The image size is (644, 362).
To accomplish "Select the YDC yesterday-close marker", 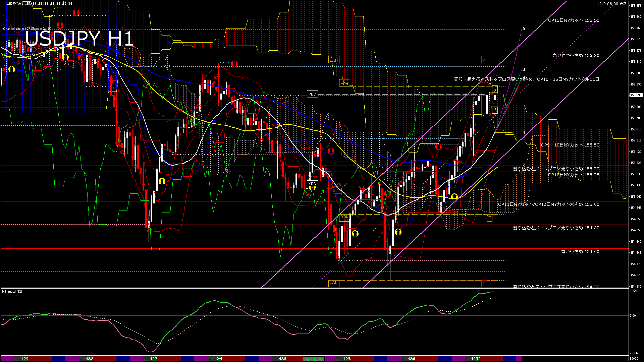I will (312, 95).
